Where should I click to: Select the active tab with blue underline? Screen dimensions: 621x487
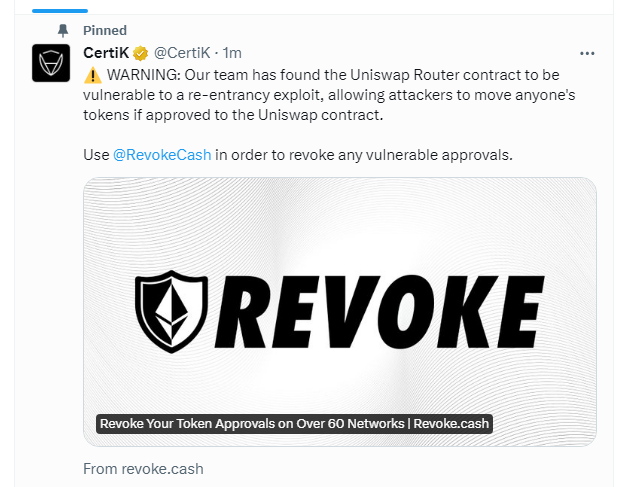[60, 11]
